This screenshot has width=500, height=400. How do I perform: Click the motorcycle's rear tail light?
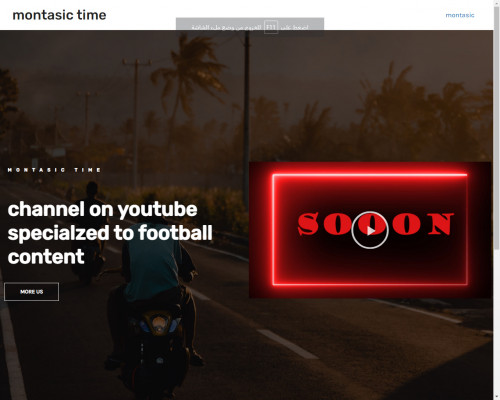159,322
